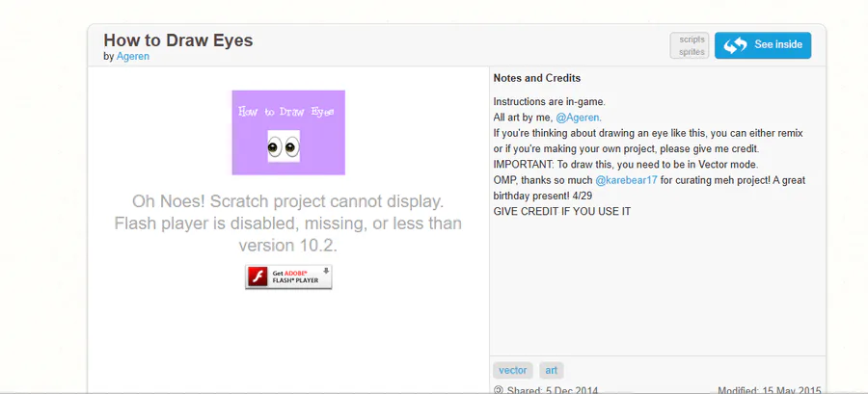Select the vector tag
The image size is (868, 394).
coord(513,370)
